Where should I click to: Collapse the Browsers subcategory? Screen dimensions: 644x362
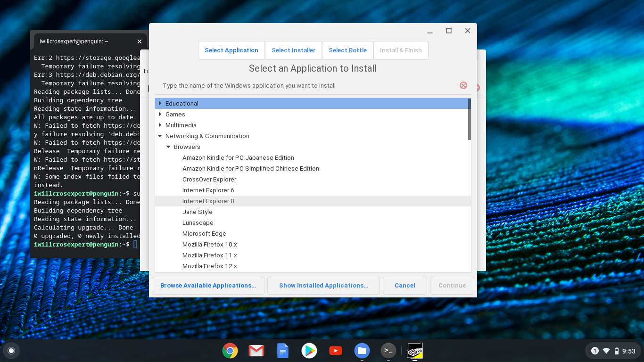coord(169,147)
